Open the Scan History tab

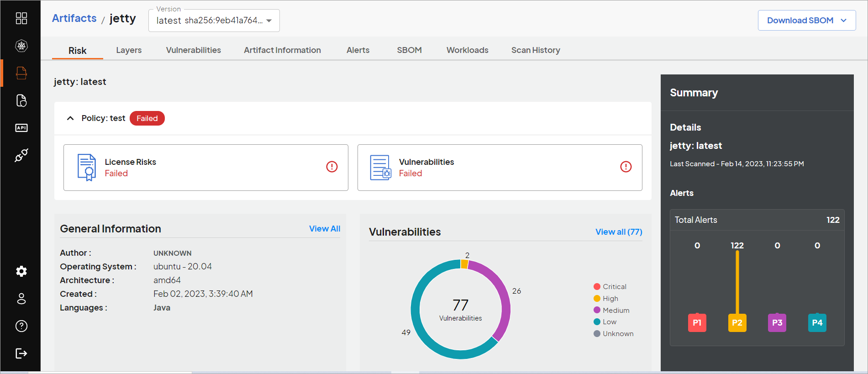point(536,50)
